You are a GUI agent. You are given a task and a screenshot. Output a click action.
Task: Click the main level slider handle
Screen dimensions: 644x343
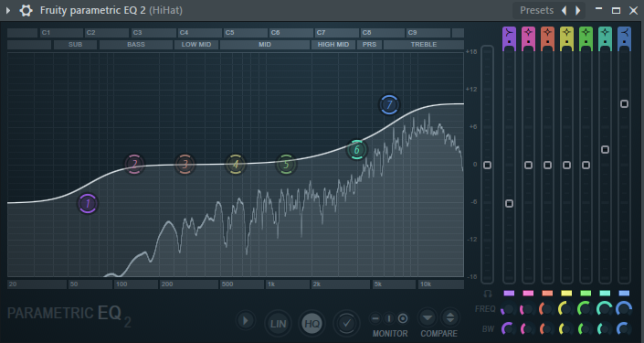click(487, 165)
